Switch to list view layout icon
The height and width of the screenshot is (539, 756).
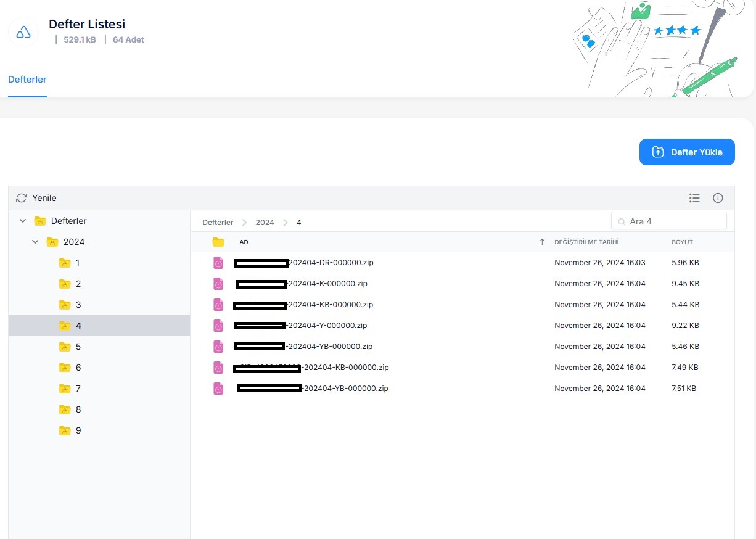click(694, 198)
